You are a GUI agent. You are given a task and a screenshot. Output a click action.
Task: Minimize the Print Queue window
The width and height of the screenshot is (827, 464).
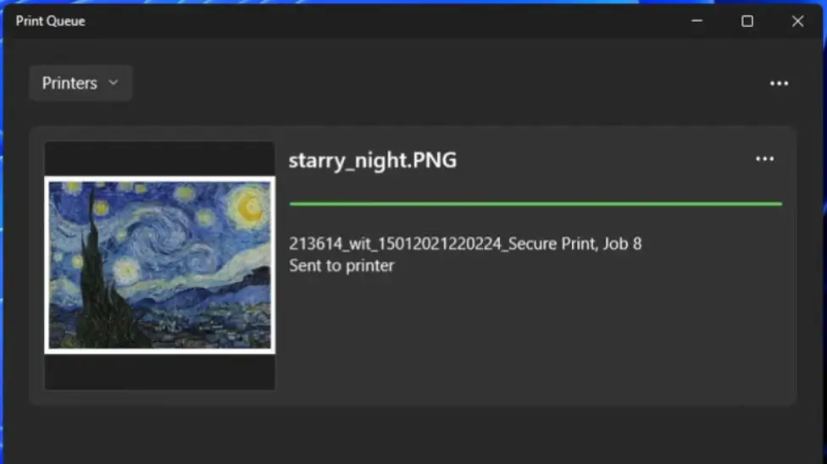pos(697,21)
